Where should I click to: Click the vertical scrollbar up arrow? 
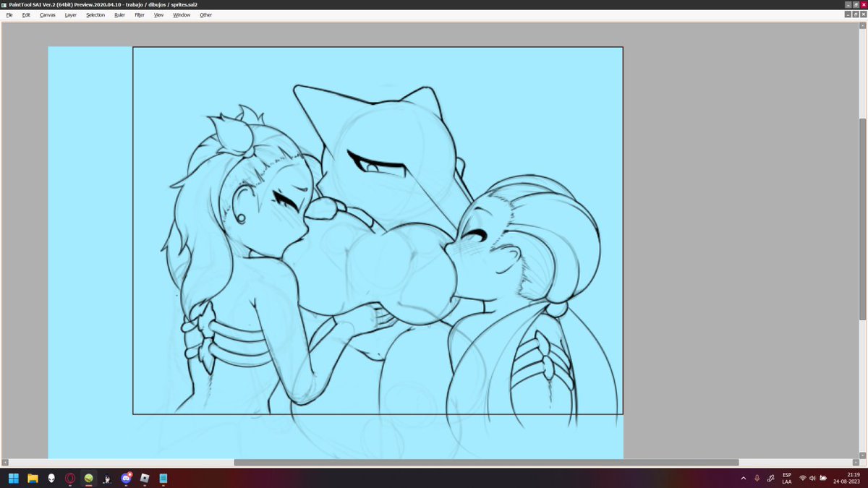point(862,26)
